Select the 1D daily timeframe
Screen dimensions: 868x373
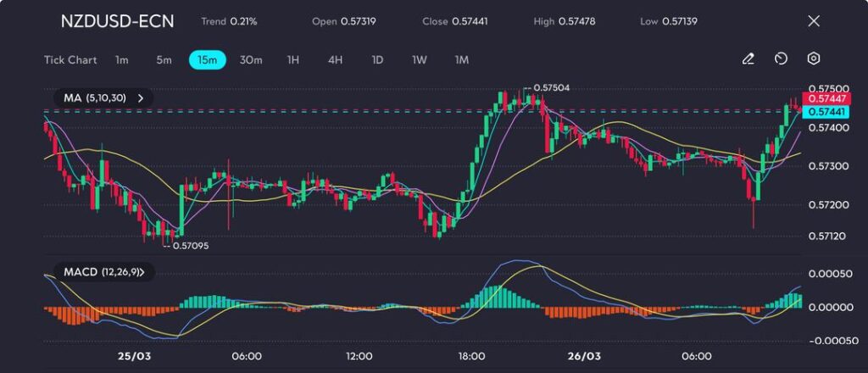378,60
